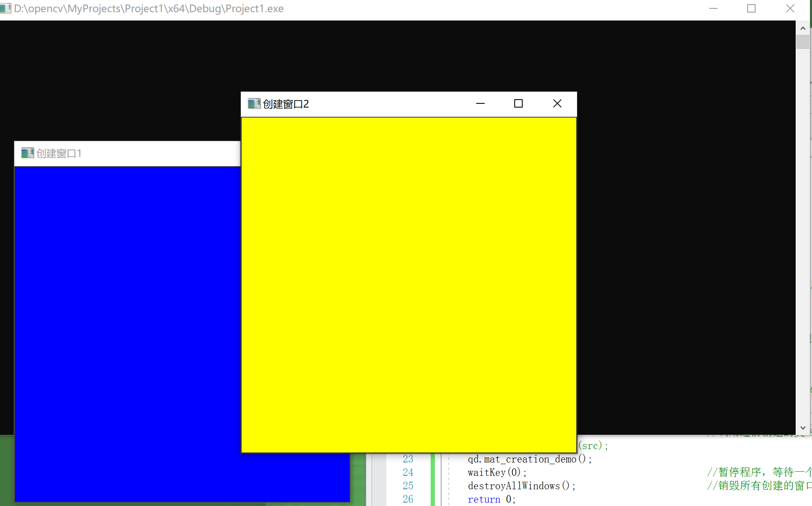Select the 创建窗口2 title bar text
This screenshot has height=506, width=812.
click(x=286, y=104)
